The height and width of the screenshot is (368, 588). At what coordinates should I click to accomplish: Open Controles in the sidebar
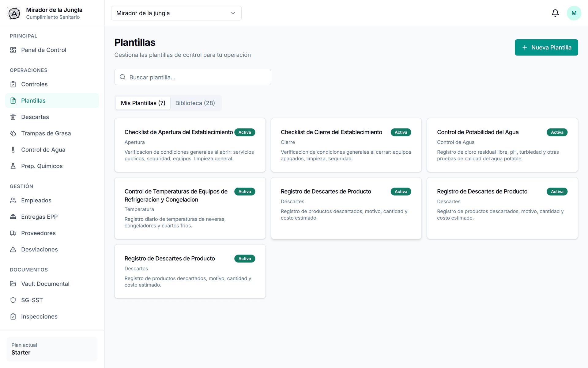(52, 84)
